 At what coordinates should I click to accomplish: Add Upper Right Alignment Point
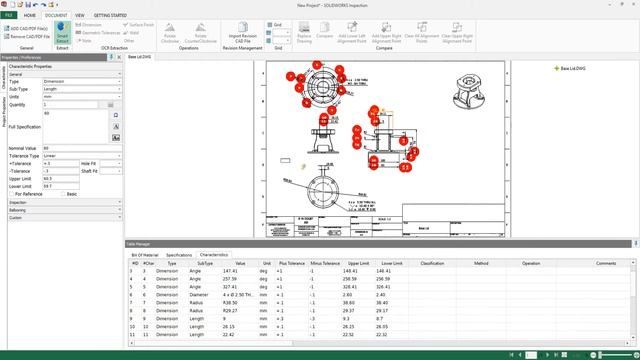(386, 33)
